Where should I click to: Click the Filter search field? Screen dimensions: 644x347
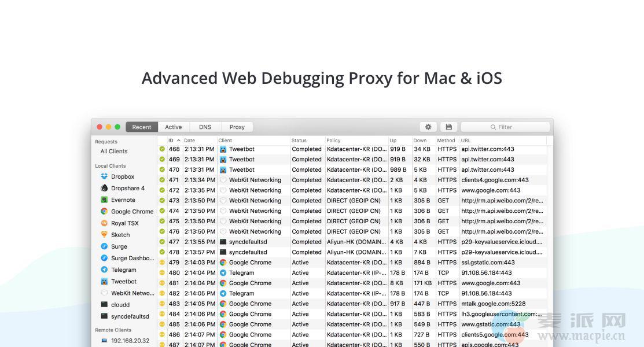point(505,127)
